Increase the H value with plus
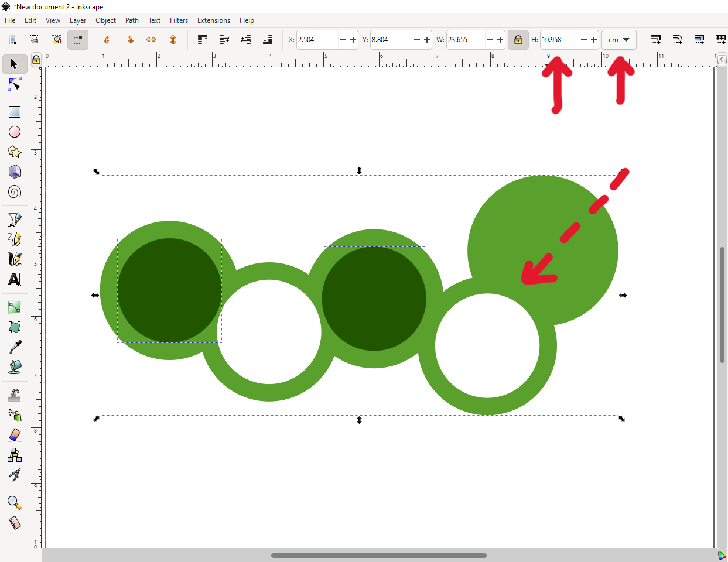 594,40
